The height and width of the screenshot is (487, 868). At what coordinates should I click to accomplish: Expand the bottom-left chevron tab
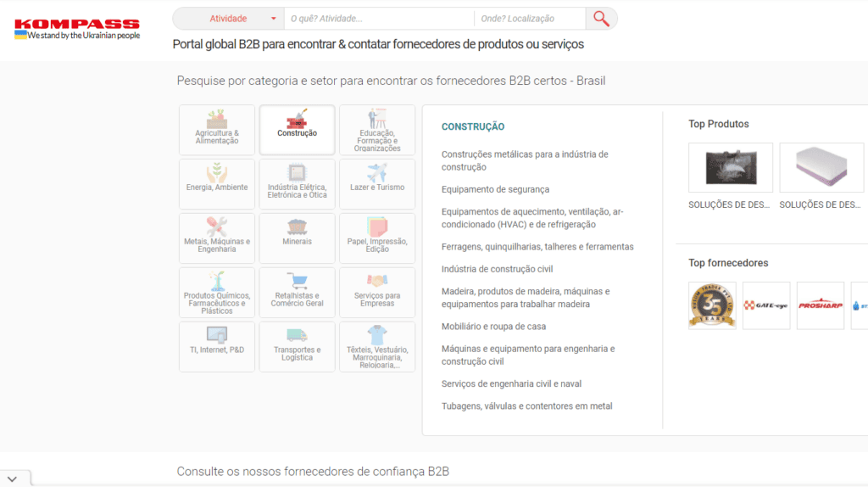pyautogui.click(x=12, y=479)
